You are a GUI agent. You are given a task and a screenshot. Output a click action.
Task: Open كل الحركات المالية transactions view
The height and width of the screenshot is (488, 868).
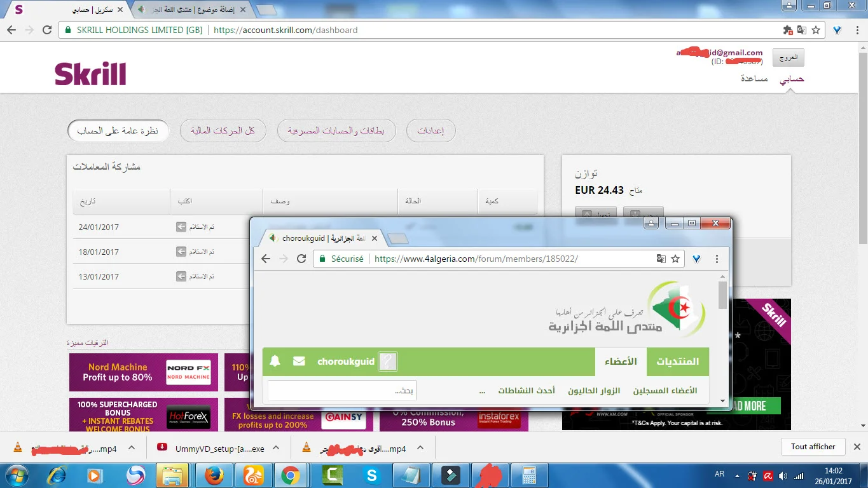tap(223, 131)
